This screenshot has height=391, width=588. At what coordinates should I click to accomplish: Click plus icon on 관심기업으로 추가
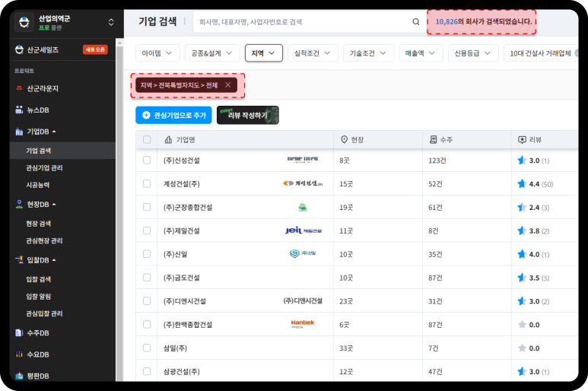(146, 115)
